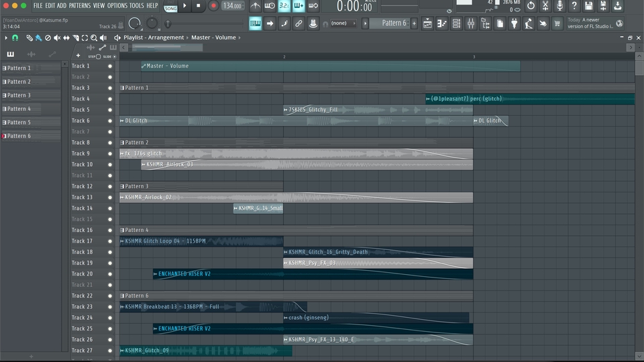This screenshot has width=644, height=362.
Task: Mute Track 1 via its dot
Action: pyautogui.click(x=109, y=66)
